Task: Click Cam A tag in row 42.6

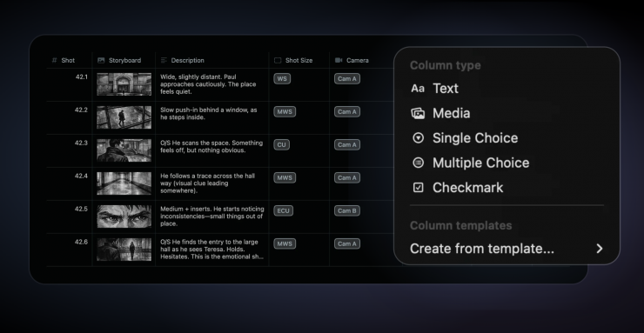Action: point(347,243)
